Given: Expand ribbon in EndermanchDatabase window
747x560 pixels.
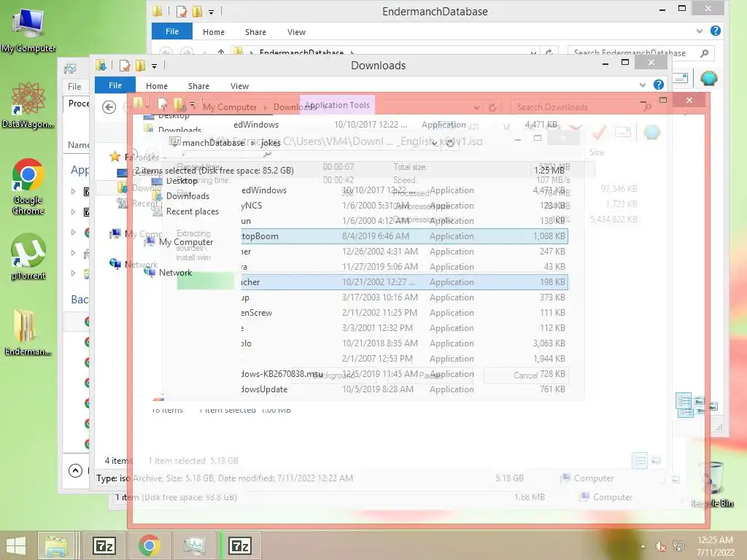Looking at the screenshot, I should (700, 31).
